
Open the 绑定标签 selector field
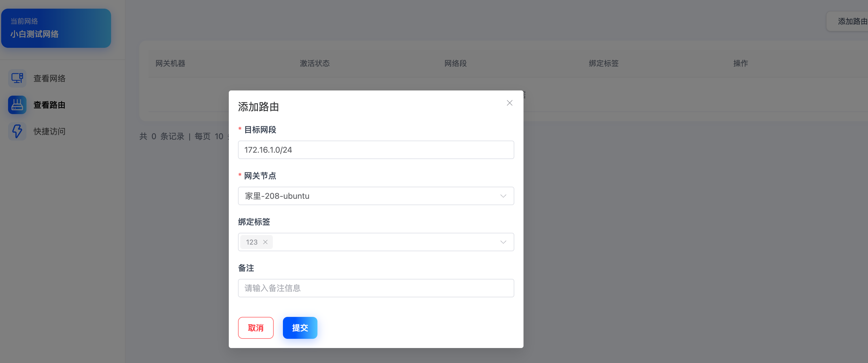coord(376,242)
